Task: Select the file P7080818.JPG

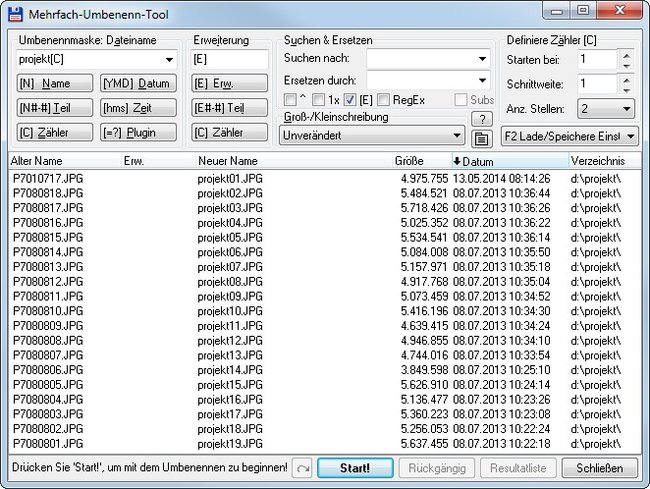Action: (48, 193)
